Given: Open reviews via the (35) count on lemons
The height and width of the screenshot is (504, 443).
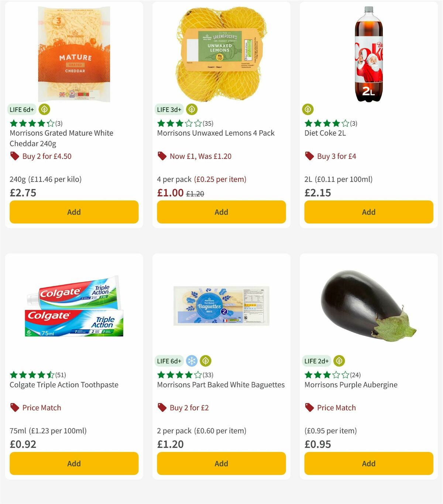Looking at the screenshot, I should point(209,123).
